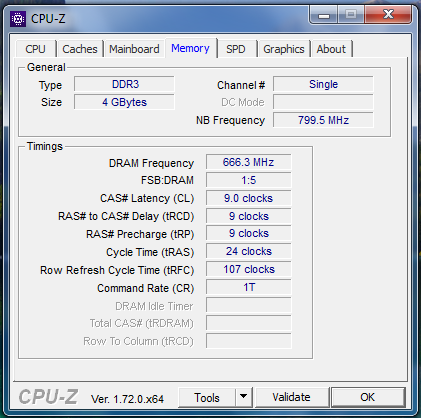
Task: Select the 107 clocks tRFC value
Action: 249,269
